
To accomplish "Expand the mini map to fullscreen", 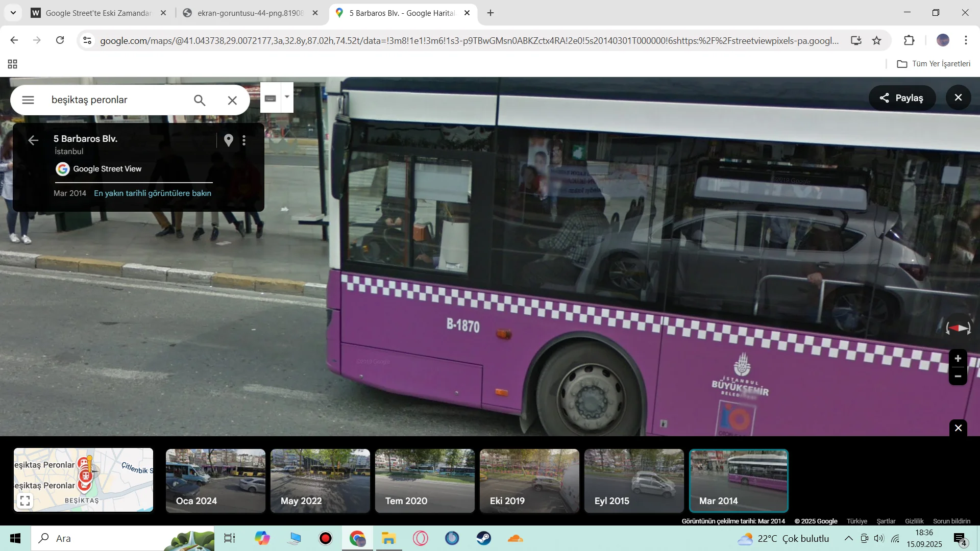I will point(25,500).
